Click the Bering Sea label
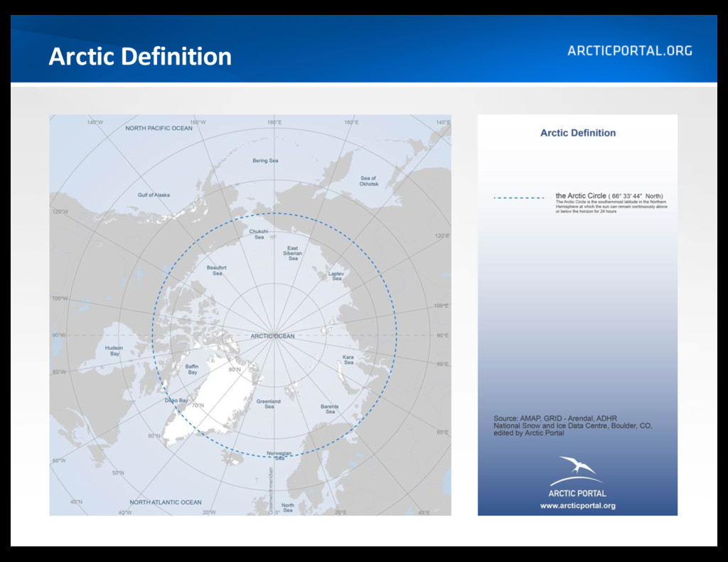This screenshot has width=728, height=562. click(x=265, y=161)
